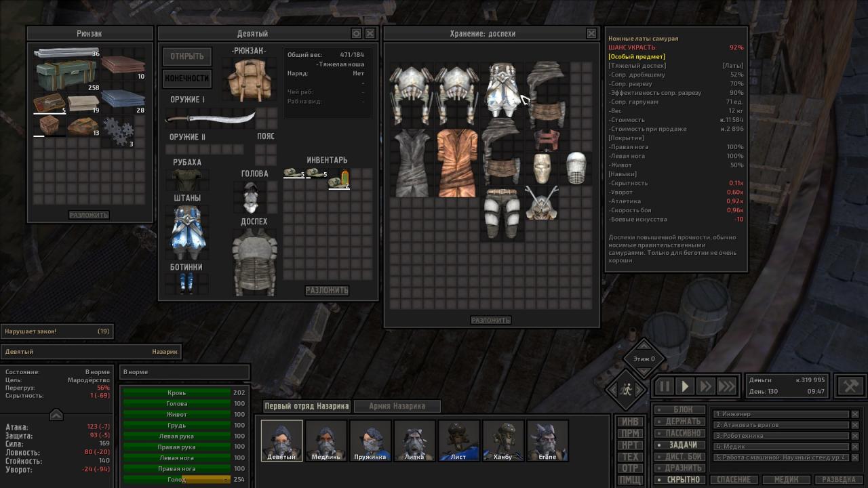Toggle the ДИСТ. БОЙ ranged mode
Image resolution: width=868 pixels, height=488 pixels.
click(679, 457)
